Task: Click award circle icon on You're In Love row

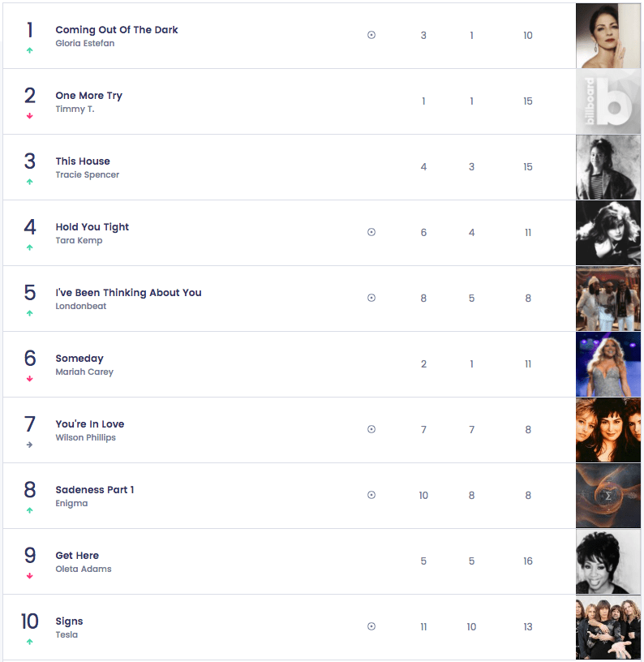Action: click(371, 429)
